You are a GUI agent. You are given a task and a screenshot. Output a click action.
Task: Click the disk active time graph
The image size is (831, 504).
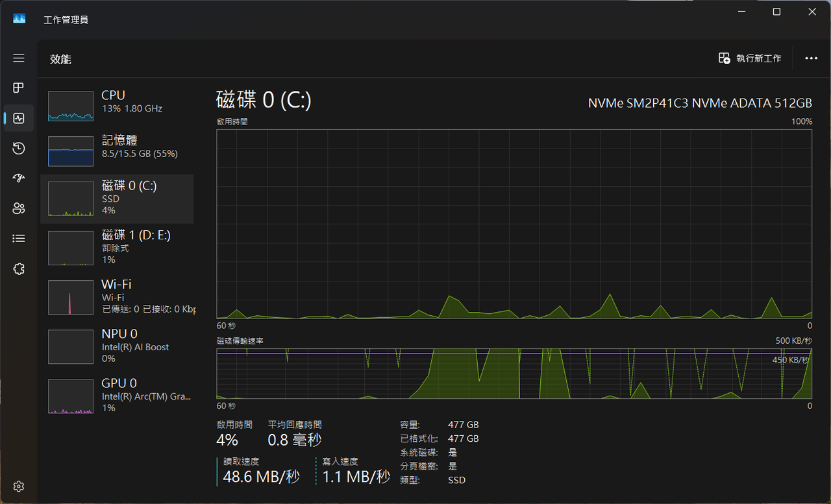(x=514, y=224)
